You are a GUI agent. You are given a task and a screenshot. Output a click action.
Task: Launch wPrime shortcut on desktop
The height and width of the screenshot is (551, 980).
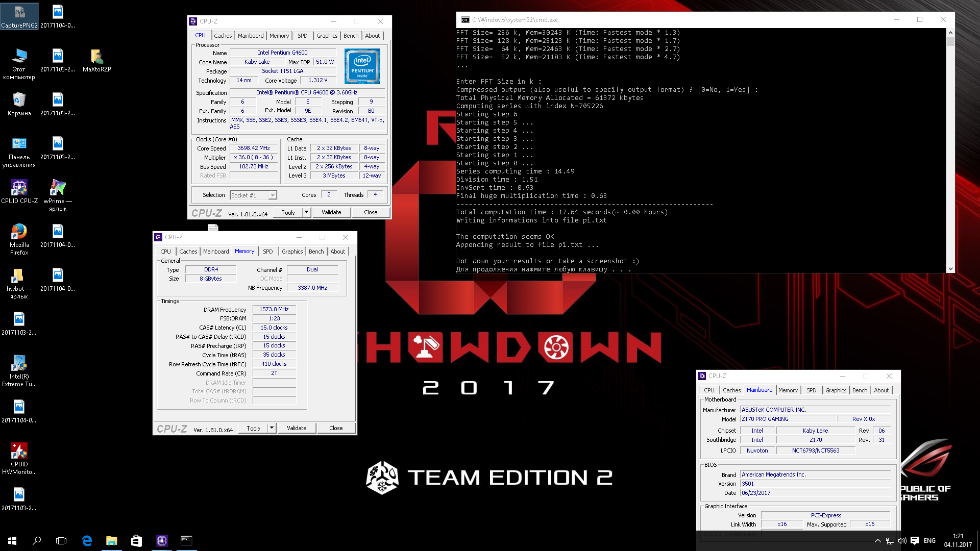click(x=58, y=195)
